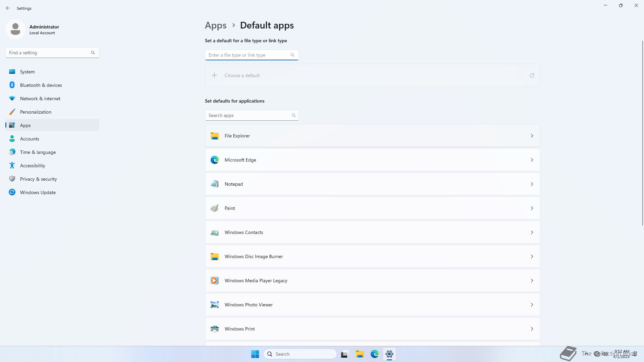
Task: Click the Search apps input field
Action: [252, 115]
